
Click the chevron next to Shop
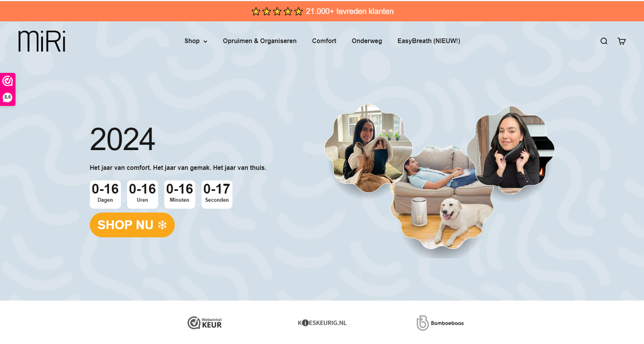(x=205, y=41)
